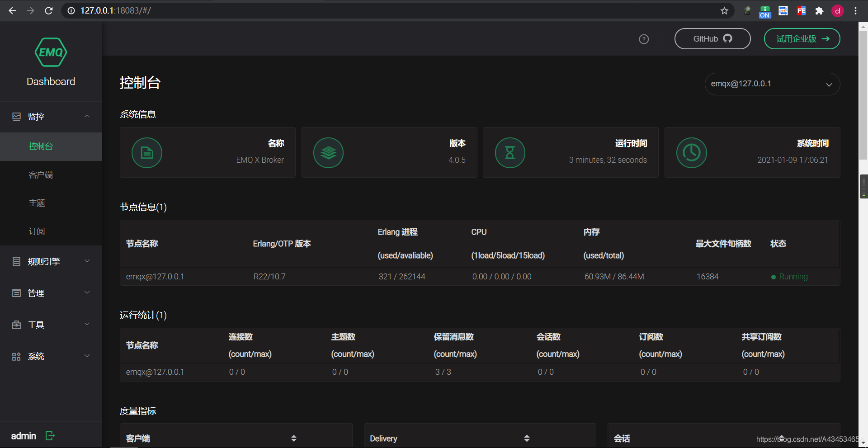Click the 3 / 3 retained messages cell
The height and width of the screenshot is (448, 868).
(x=443, y=372)
